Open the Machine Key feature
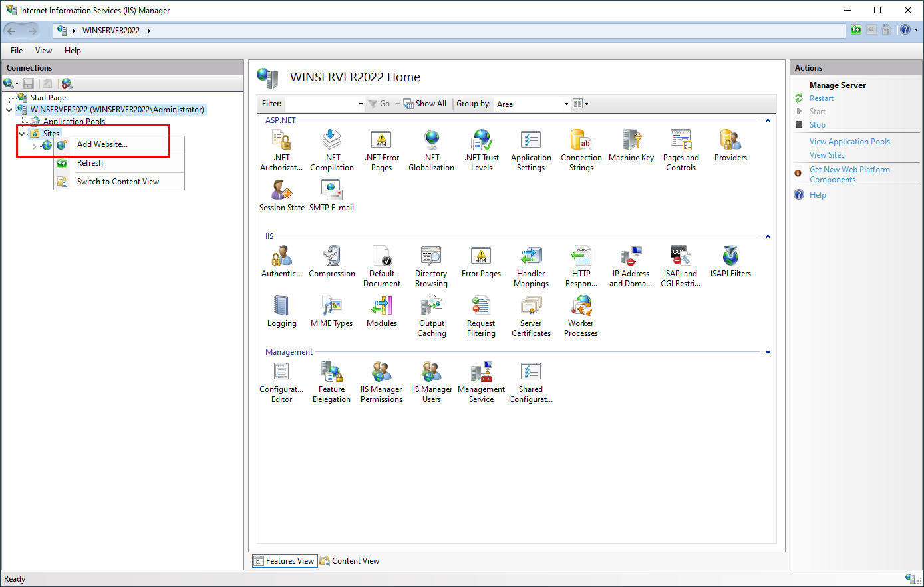Screen dimensions: 924x587 [631, 146]
